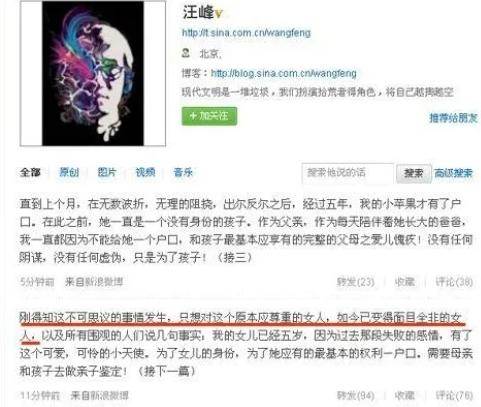Click the yellow V verified badge
The image size is (481, 407).
pos(219,14)
